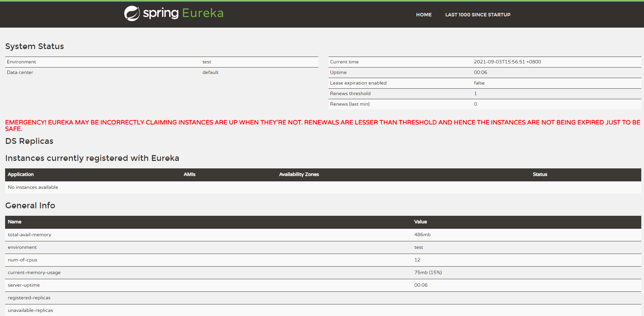This screenshot has height=316, width=644.
Task: Click the Data center label
Action: tap(20, 72)
